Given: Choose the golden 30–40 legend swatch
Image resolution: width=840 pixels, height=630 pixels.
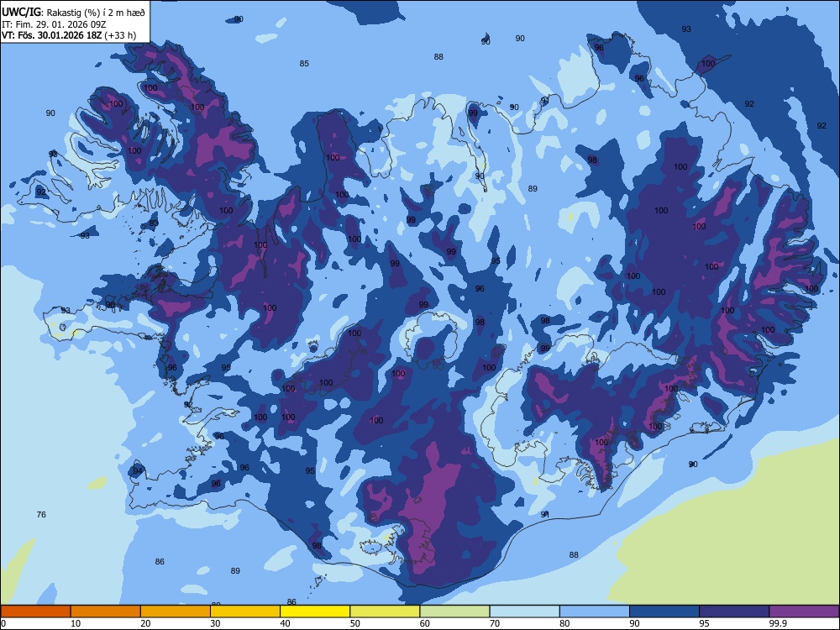Looking at the screenshot, I should tap(245, 612).
